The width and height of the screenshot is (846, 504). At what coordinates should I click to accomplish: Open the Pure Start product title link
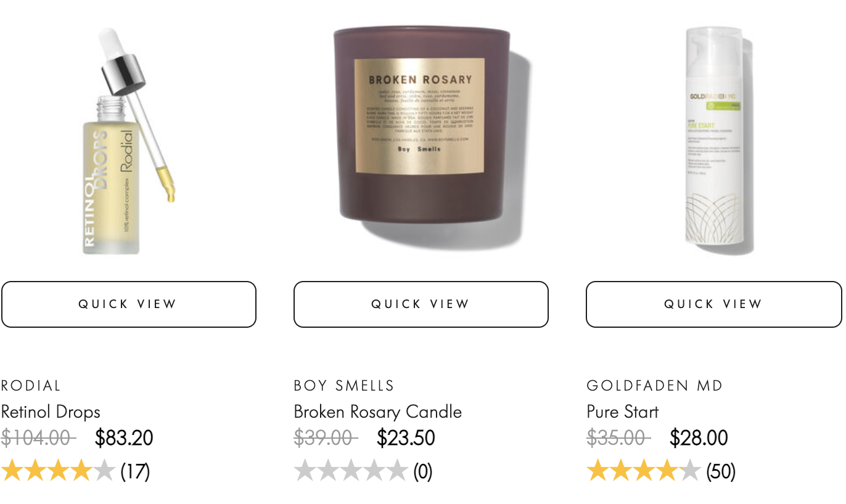[623, 412]
